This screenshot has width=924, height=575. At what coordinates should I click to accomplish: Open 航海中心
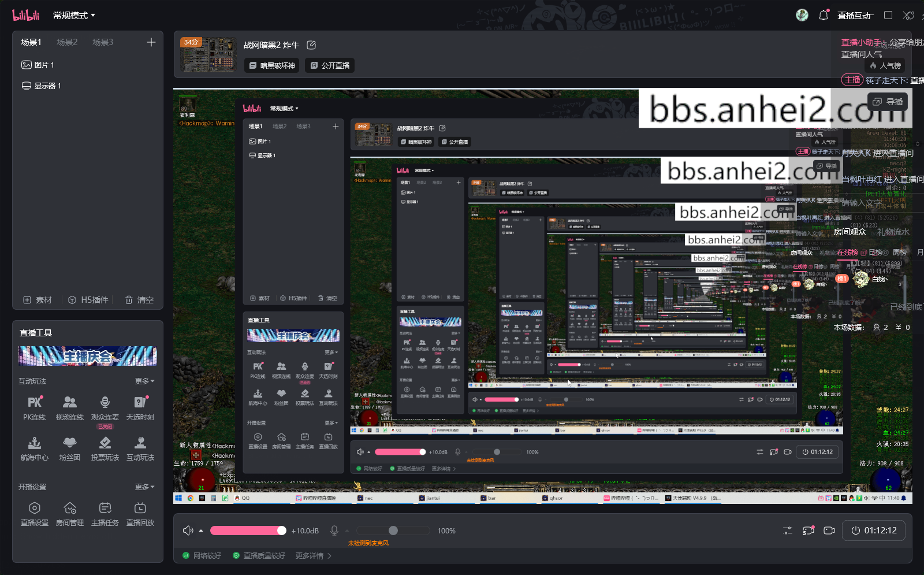(x=35, y=449)
